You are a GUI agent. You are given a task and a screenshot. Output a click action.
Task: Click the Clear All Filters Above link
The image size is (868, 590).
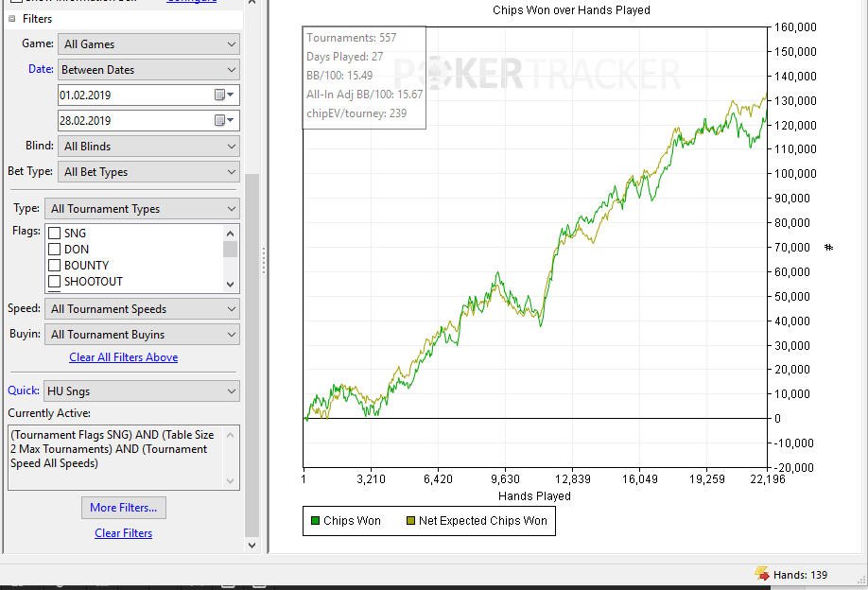click(x=124, y=357)
